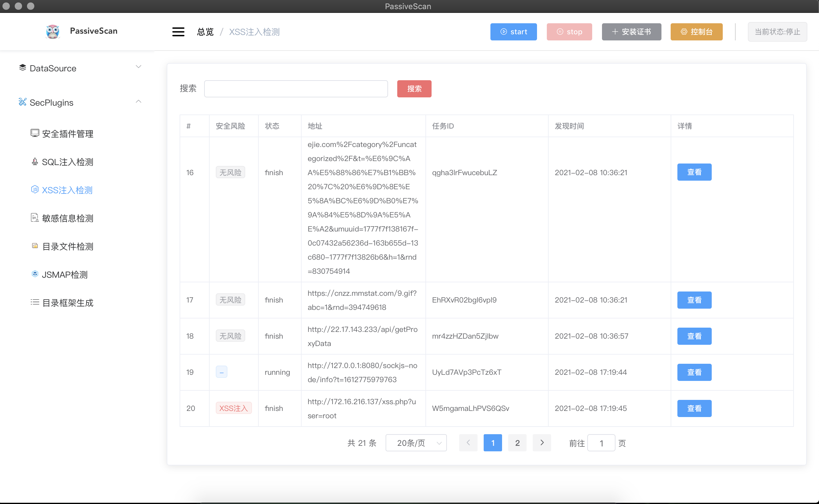Expand the DataSource menu chevron
819x504 pixels.
139,67
